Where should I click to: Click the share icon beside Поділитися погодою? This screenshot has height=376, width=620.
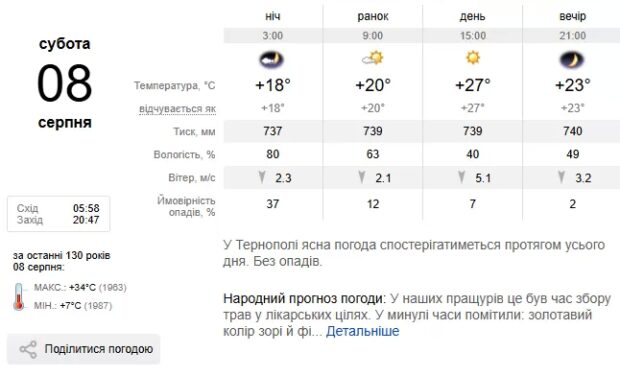point(28,350)
